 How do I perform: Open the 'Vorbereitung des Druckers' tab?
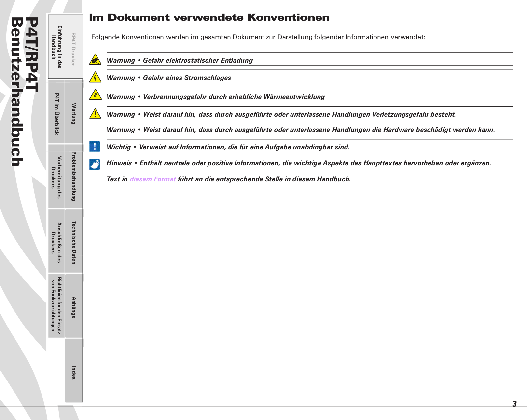point(56,177)
